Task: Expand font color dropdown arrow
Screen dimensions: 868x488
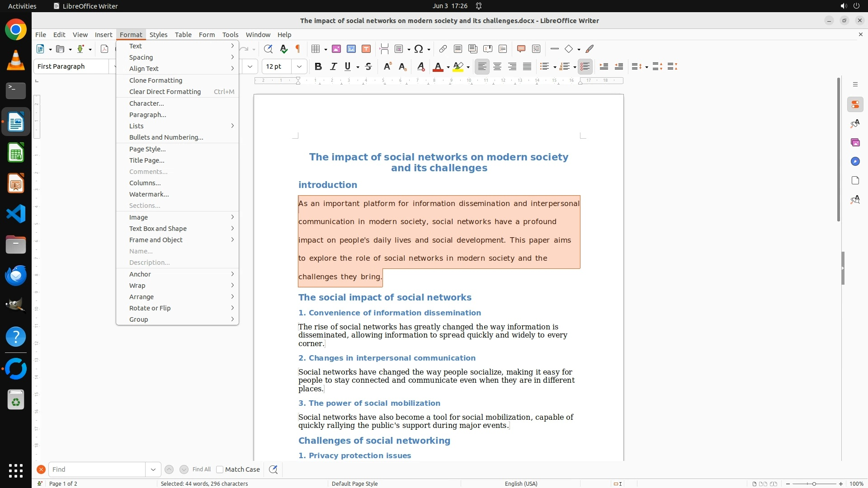Action: 448,67
